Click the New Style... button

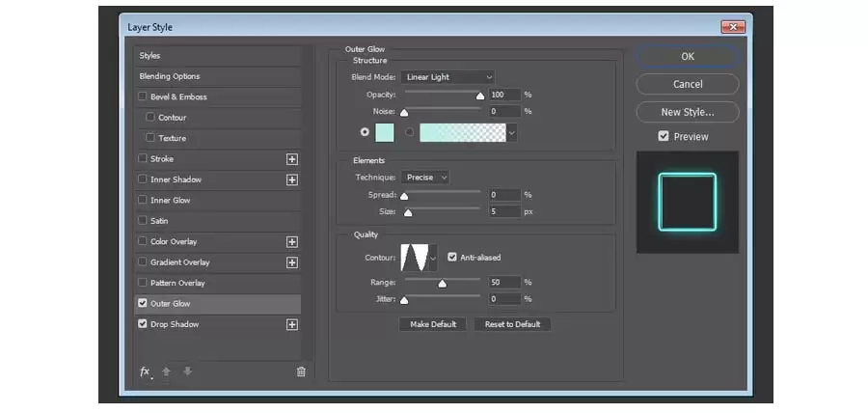[x=687, y=112]
